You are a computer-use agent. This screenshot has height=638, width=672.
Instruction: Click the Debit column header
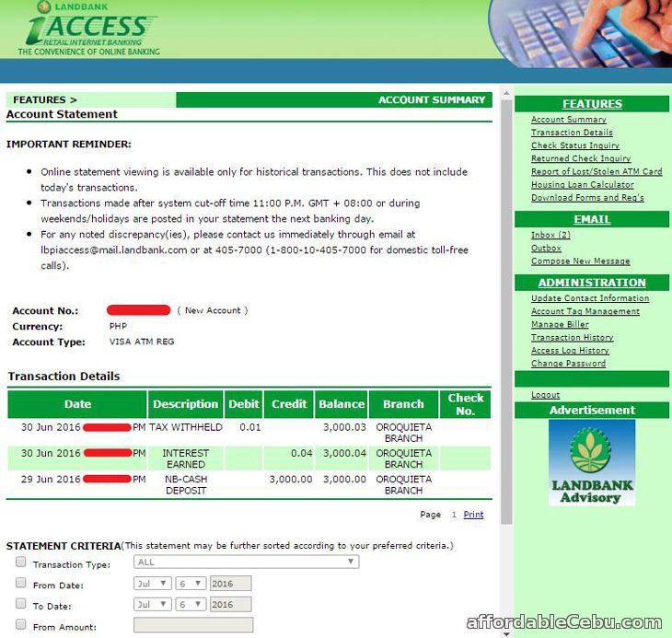pos(243,404)
